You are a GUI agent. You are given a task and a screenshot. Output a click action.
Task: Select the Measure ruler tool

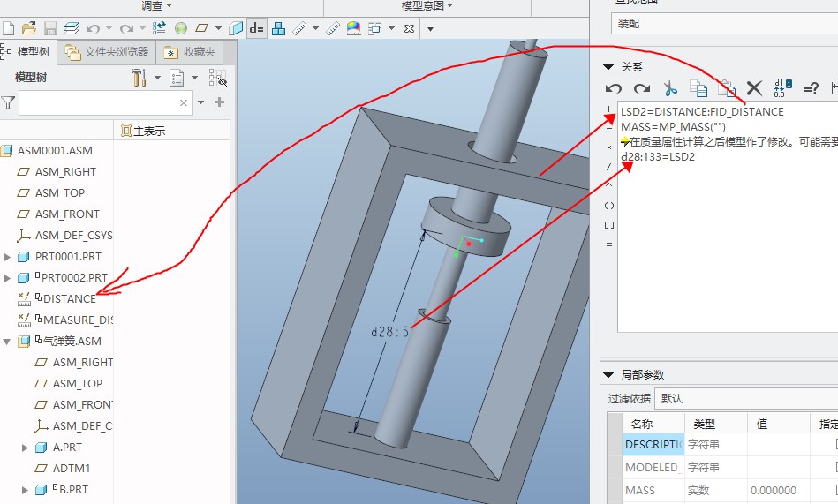point(299,27)
